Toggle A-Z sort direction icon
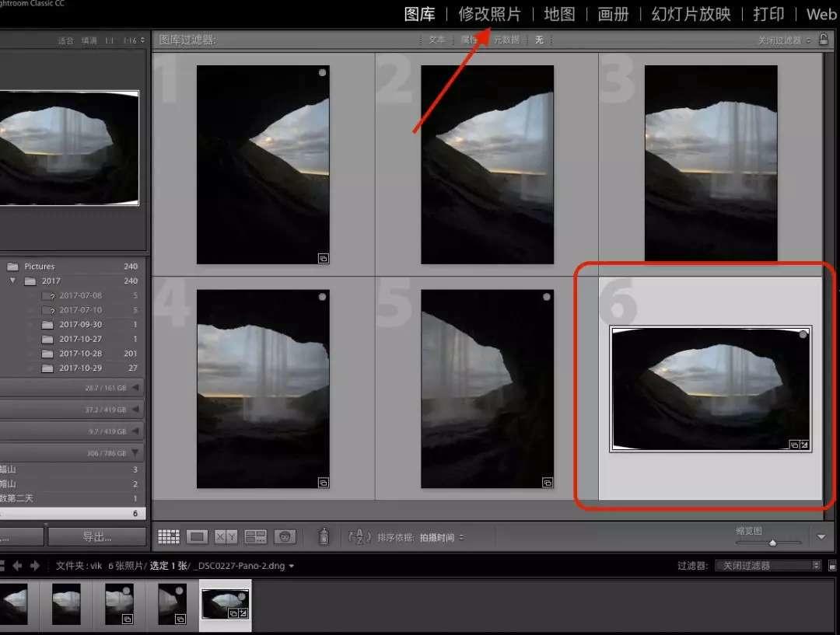Screen dimensions: 840x635 [x=359, y=536]
